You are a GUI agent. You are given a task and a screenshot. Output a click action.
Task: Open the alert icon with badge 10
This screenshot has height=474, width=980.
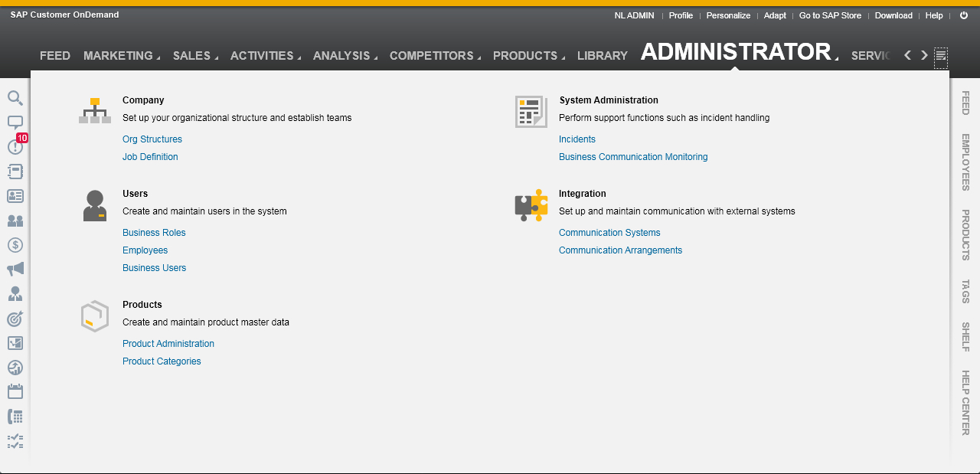click(15, 147)
